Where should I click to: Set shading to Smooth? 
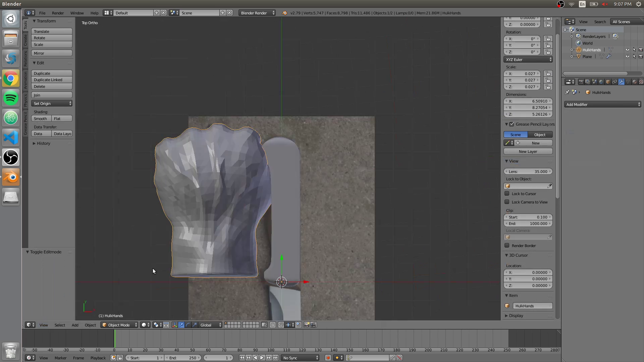[42, 119]
